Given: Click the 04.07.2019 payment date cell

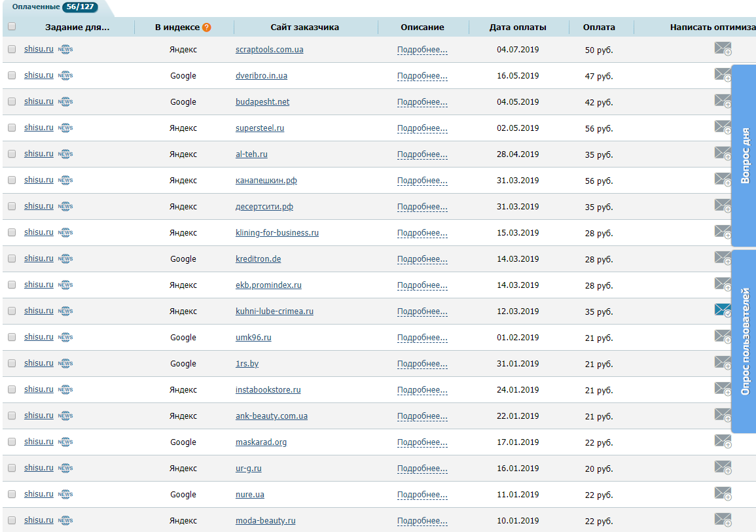Looking at the screenshot, I should [518, 49].
